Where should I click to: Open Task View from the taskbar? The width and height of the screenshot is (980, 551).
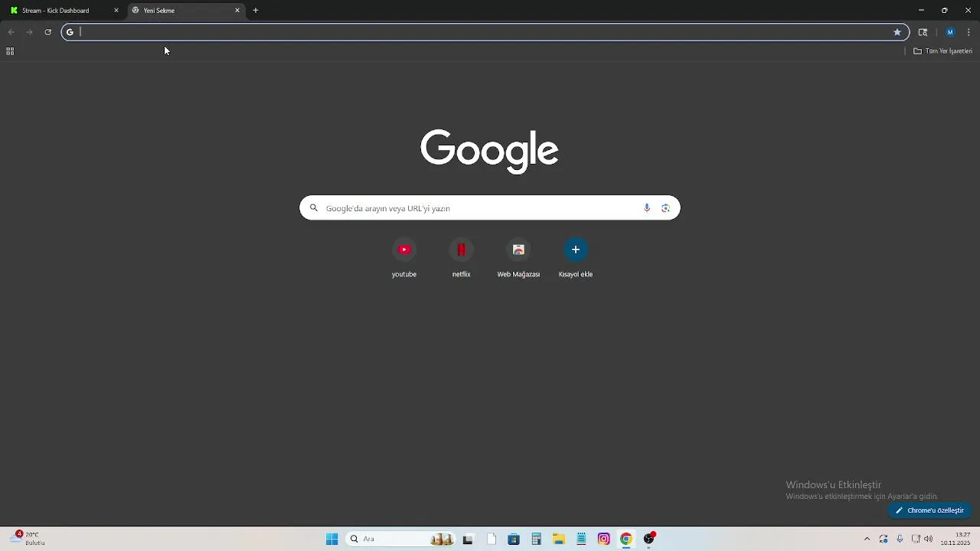[468, 540]
